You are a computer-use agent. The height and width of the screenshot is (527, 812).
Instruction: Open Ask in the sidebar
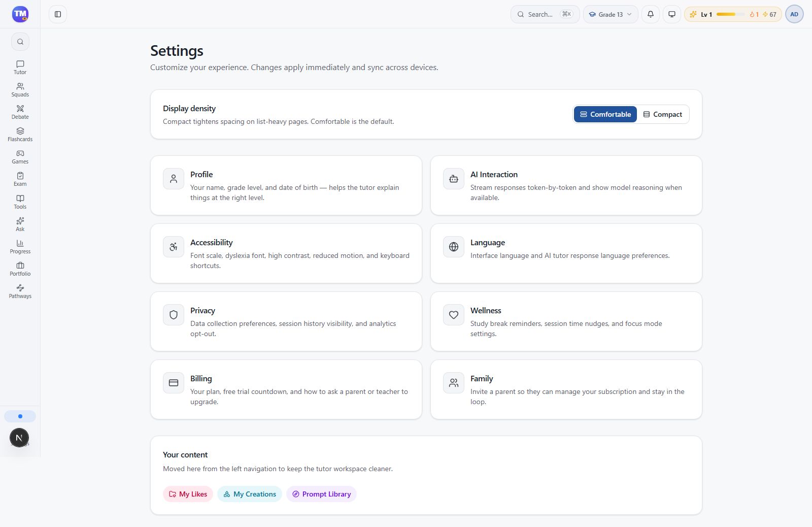click(20, 224)
